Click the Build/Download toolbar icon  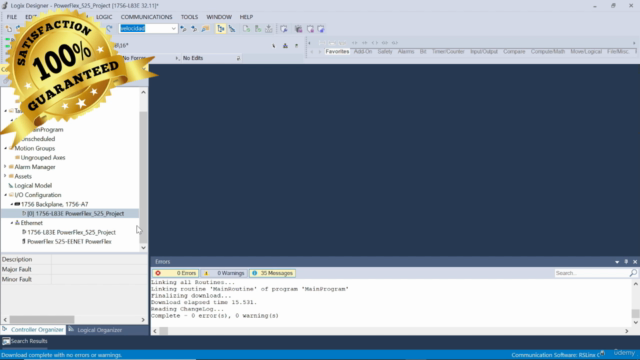click(x=269, y=29)
